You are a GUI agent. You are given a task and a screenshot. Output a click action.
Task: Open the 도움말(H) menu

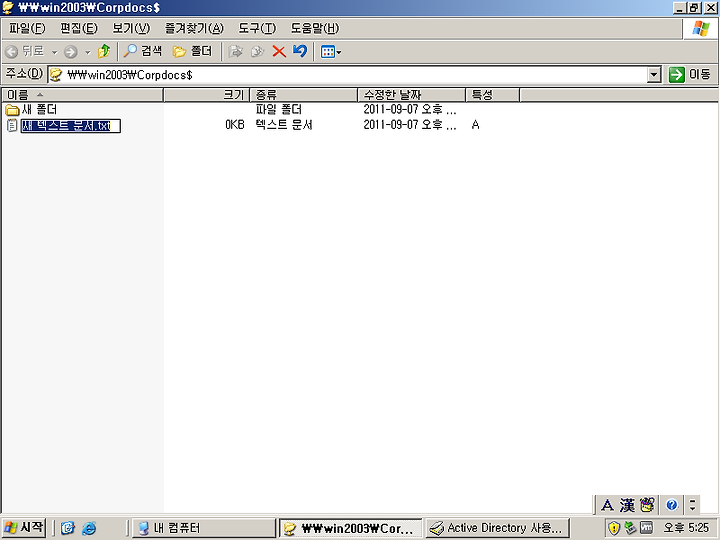pos(315,28)
